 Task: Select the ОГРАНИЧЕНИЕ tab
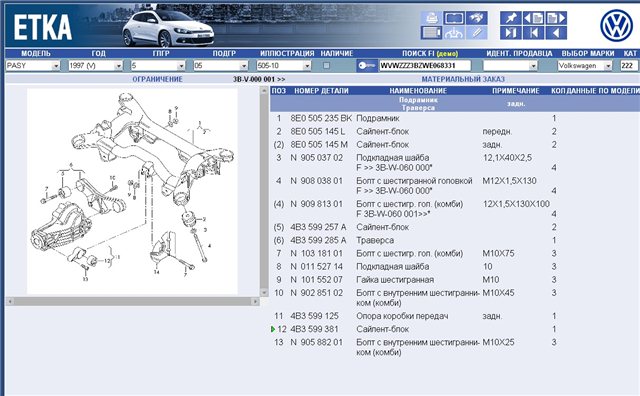pos(157,79)
